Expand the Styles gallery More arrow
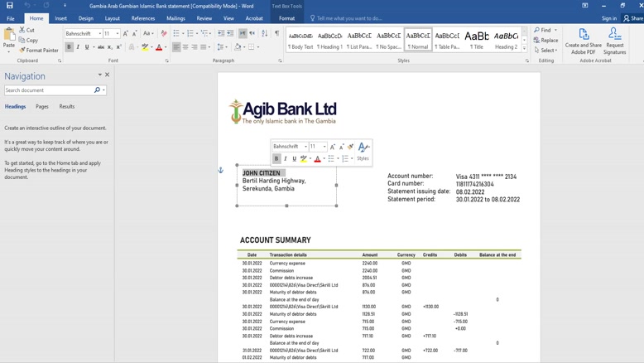The image size is (644, 363). coord(525,47)
